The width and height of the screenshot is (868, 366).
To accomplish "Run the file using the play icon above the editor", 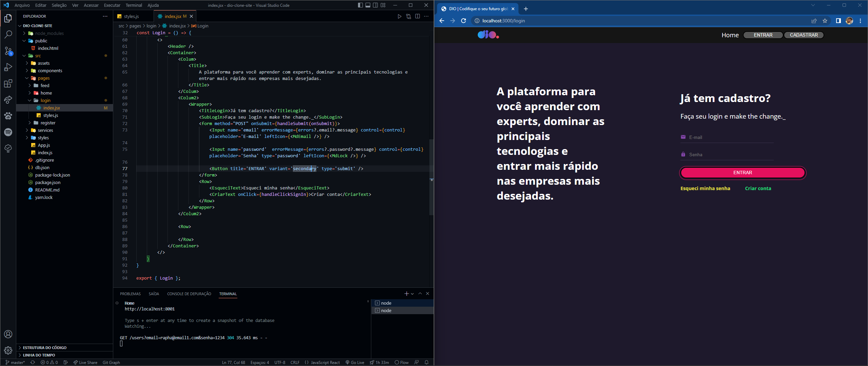I will pos(399,16).
